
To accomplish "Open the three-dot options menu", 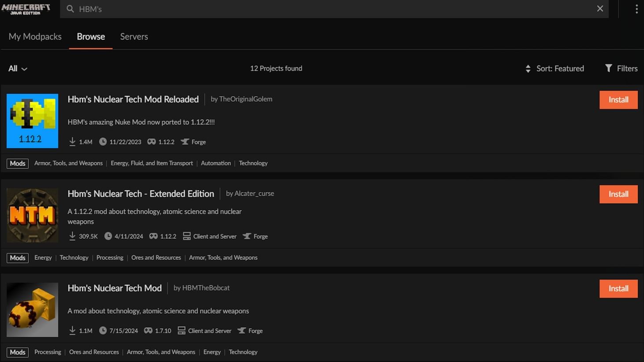I will tap(636, 9).
